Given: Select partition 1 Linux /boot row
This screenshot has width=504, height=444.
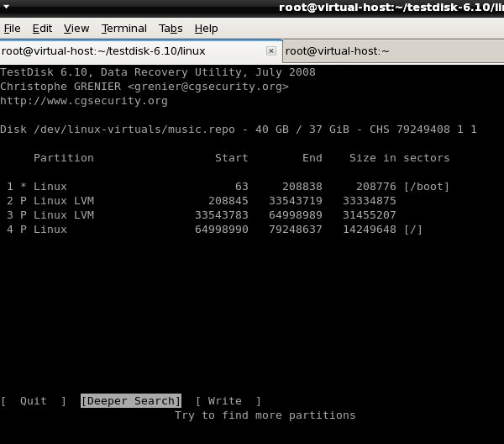Looking at the screenshot, I should click(228, 187).
